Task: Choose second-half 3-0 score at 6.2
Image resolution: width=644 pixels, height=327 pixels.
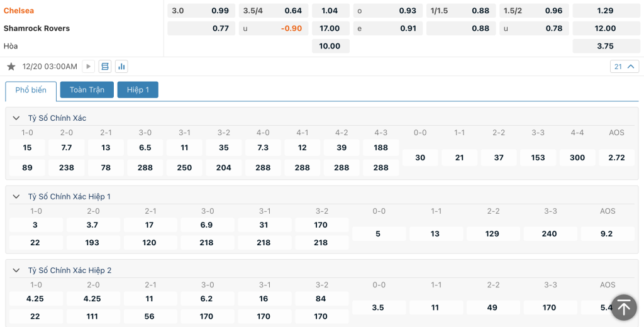Action: tap(208, 299)
